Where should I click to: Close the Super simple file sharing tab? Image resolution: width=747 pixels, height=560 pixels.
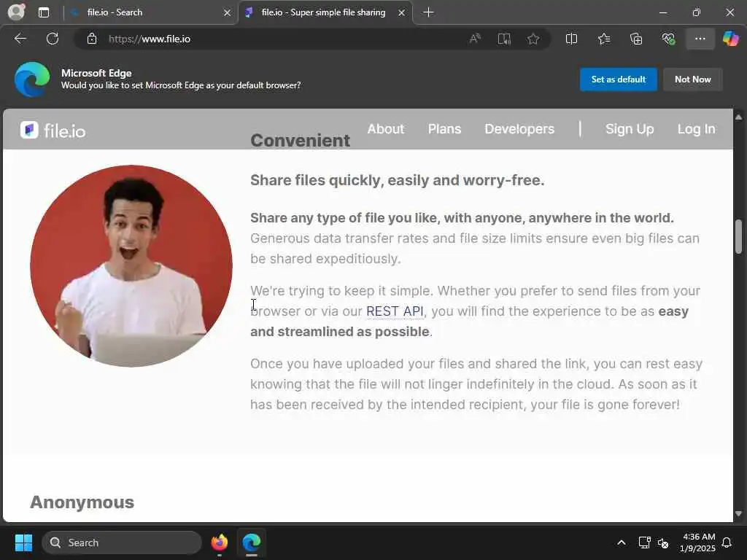tap(402, 13)
